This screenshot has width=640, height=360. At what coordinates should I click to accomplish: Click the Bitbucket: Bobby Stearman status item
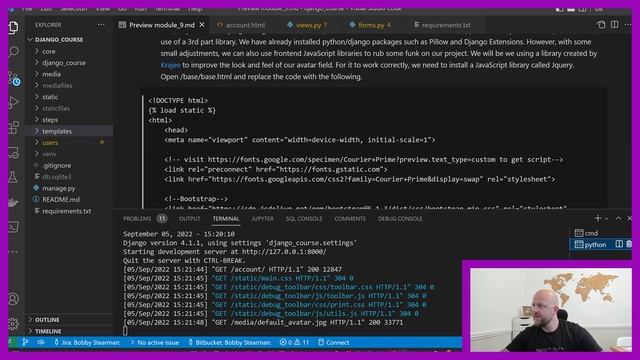pyautogui.click(x=229, y=342)
